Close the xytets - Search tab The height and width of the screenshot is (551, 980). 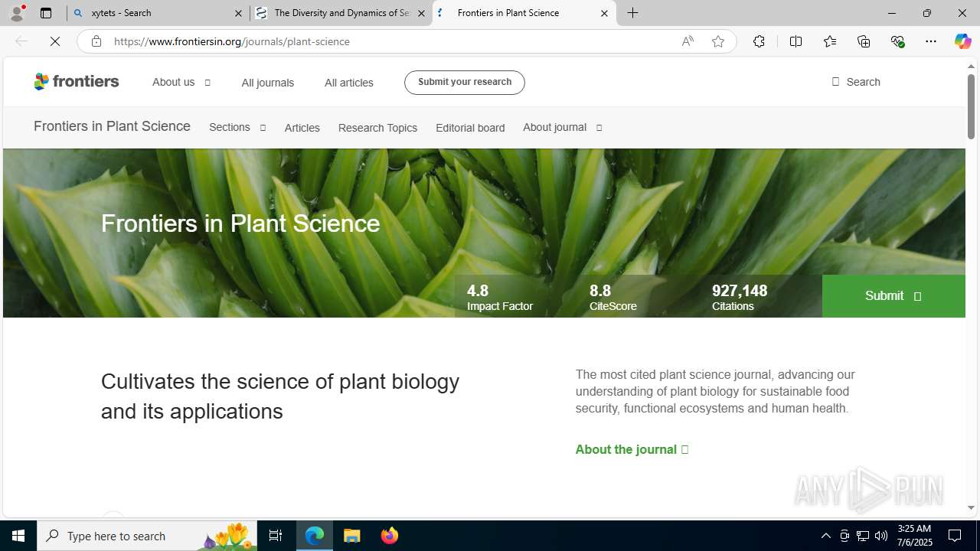[238, 13]
